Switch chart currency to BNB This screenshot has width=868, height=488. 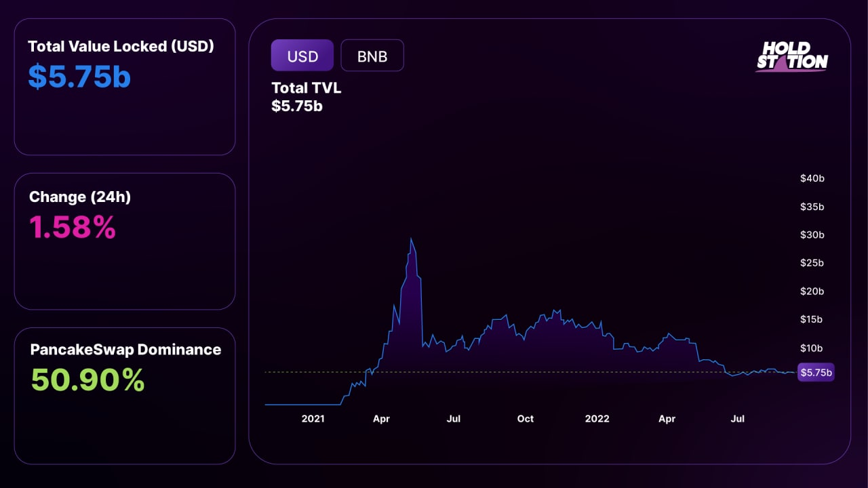click(372, 56)
